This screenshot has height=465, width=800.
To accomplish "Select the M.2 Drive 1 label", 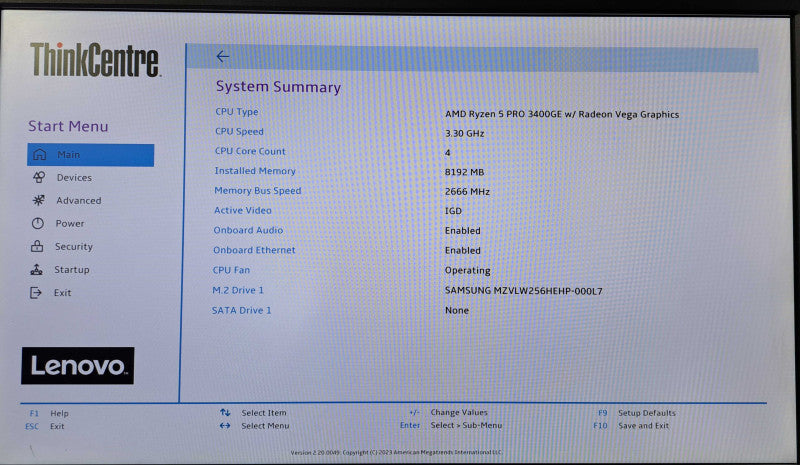I will click(x=238, y=290).
